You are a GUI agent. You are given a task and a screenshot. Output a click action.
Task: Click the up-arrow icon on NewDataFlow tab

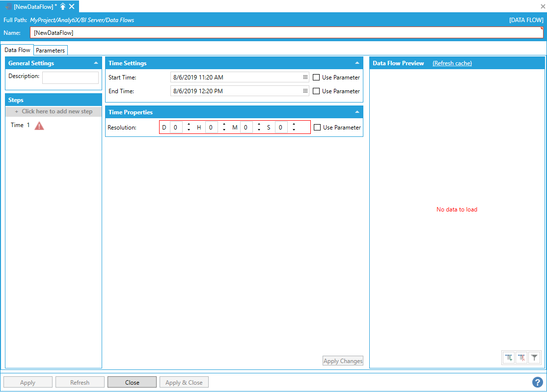tap(63, 6)
